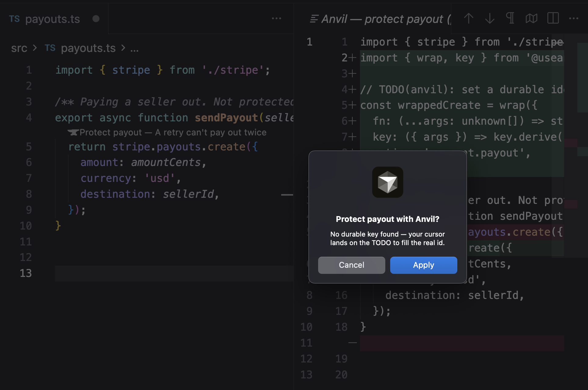Switch to Anvil protect payout diff tab
The image size is (588, 390).
click(x=380, y=19)
